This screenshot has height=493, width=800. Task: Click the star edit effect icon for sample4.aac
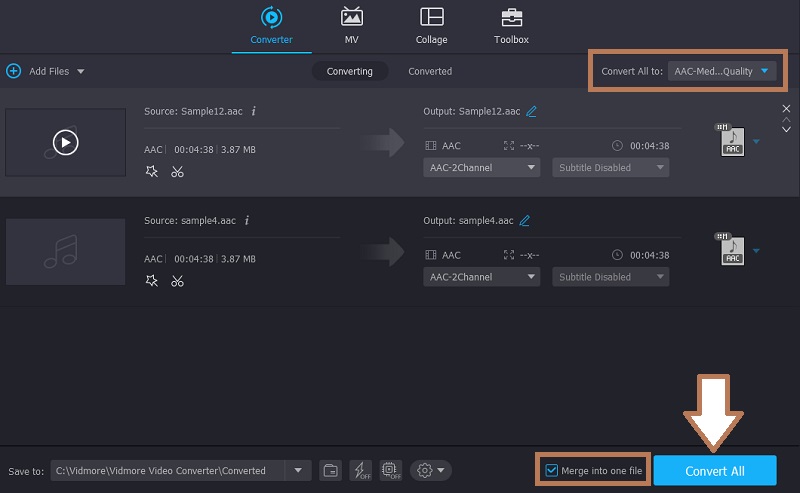click(152, 281)
